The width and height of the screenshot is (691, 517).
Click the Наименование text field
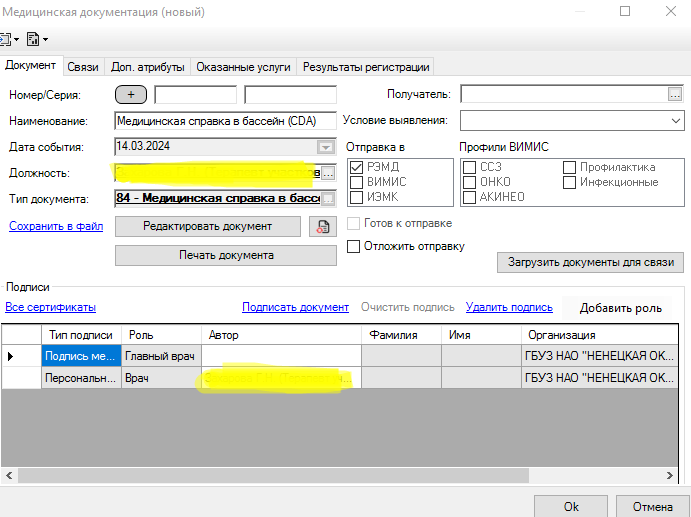click(x=225, y=121)
